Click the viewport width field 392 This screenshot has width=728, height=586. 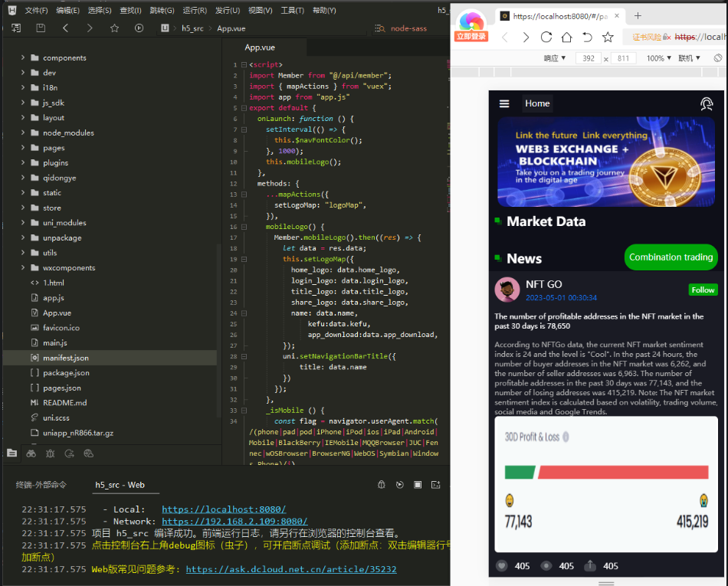point(589,58)
